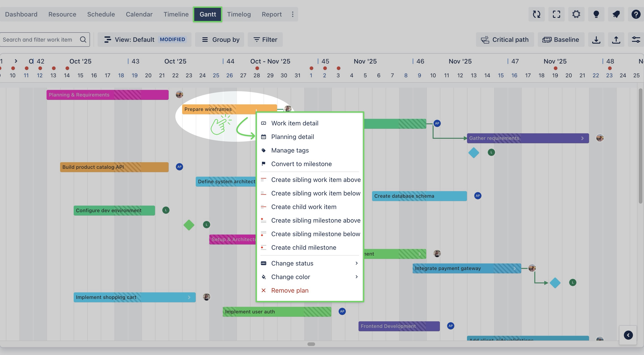The height and width of the screenshot is (355, 644).
Task: Toggle Critical path display
Action: pos(505,40)
